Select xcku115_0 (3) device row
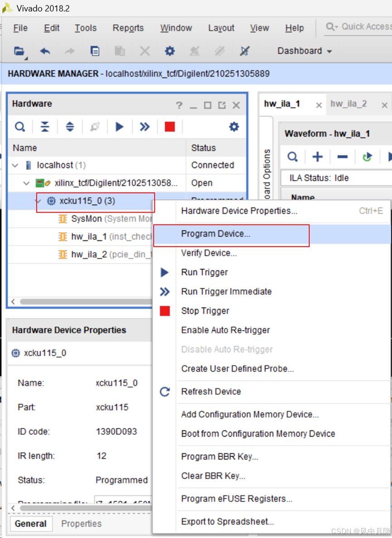 click(x=87, y=201)
